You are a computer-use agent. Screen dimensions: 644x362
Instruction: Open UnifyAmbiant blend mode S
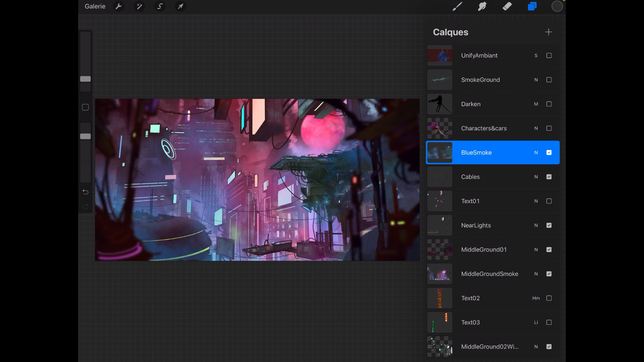pyautogui.click(x=536, y=55)
